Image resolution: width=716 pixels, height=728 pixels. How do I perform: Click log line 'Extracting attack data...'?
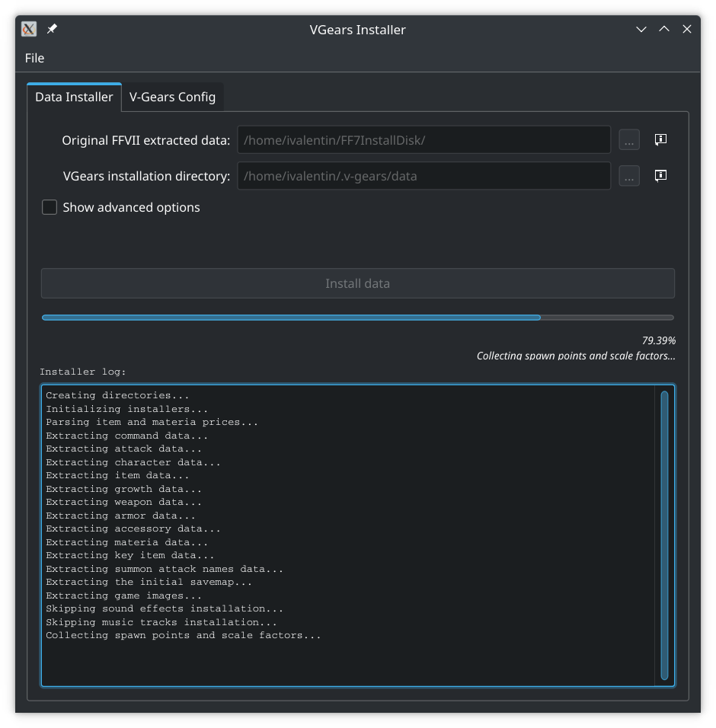coord(123,449)
